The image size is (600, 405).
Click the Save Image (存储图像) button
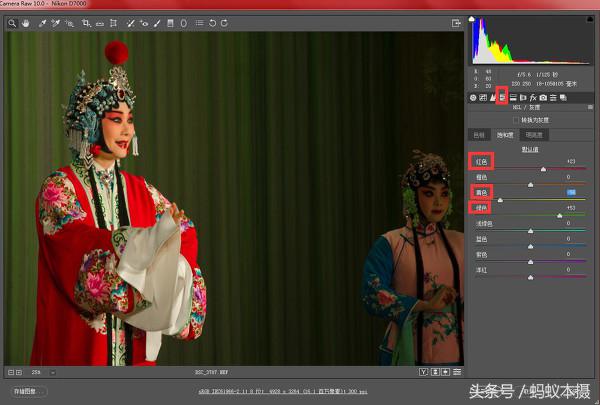(28, 391)
